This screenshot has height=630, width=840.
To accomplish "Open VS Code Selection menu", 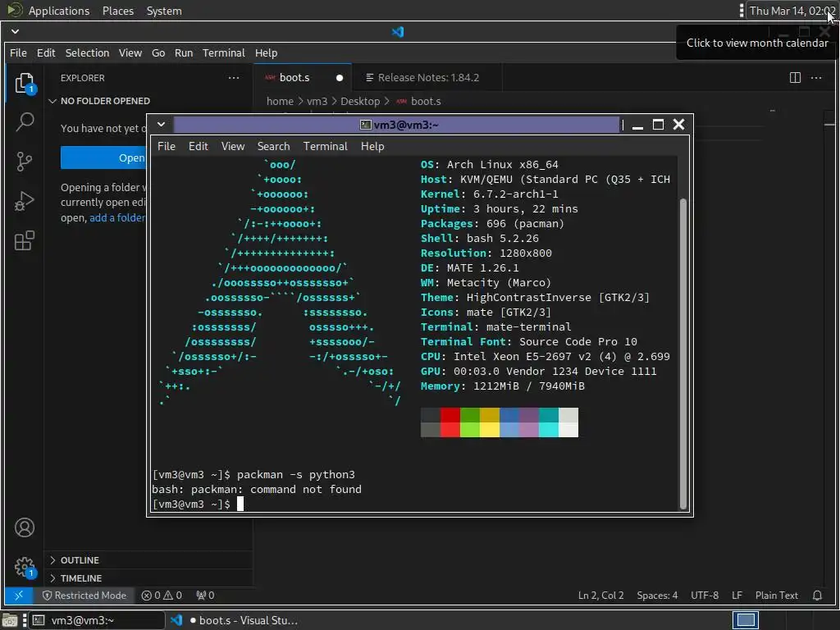I will pos(87,52).
